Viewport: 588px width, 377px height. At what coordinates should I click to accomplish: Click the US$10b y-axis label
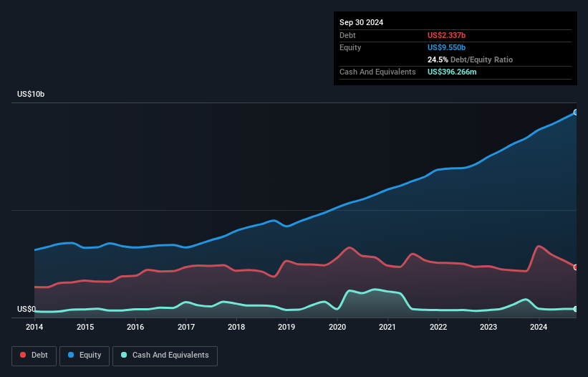pos(31,94)
